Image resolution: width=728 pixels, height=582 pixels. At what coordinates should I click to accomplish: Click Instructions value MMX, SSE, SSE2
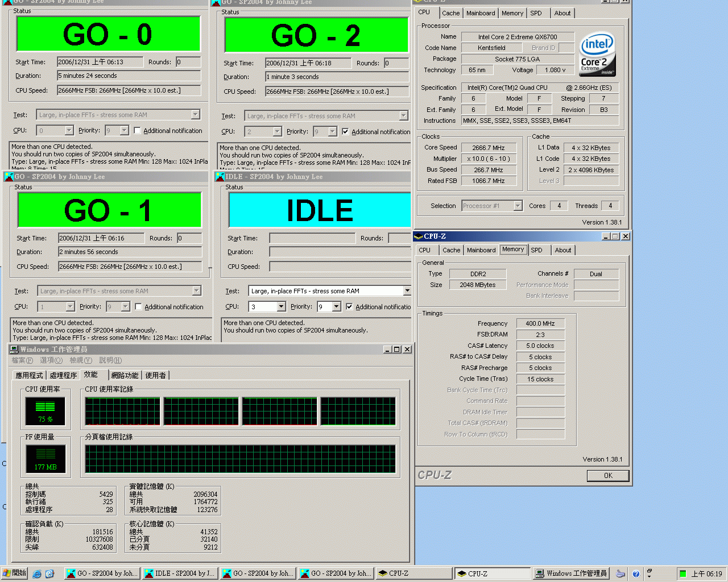pos(540,120)
